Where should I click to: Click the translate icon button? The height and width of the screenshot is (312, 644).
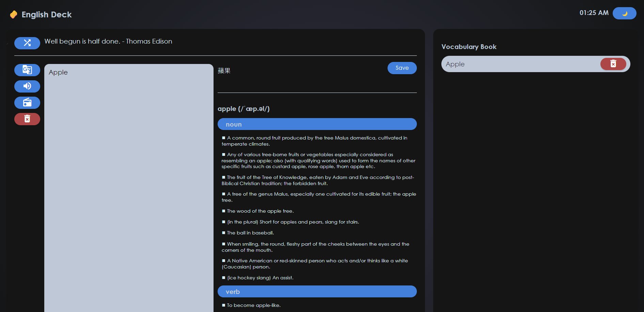tap(27, 70)
